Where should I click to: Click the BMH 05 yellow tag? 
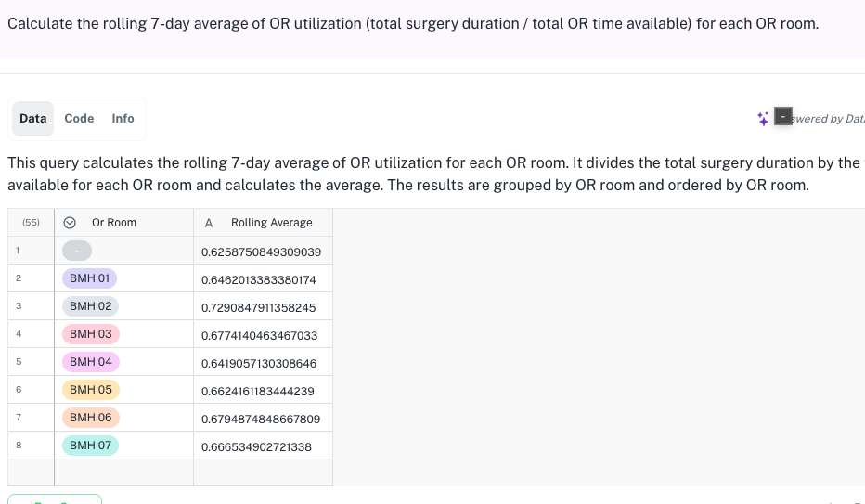coord(90,390)
